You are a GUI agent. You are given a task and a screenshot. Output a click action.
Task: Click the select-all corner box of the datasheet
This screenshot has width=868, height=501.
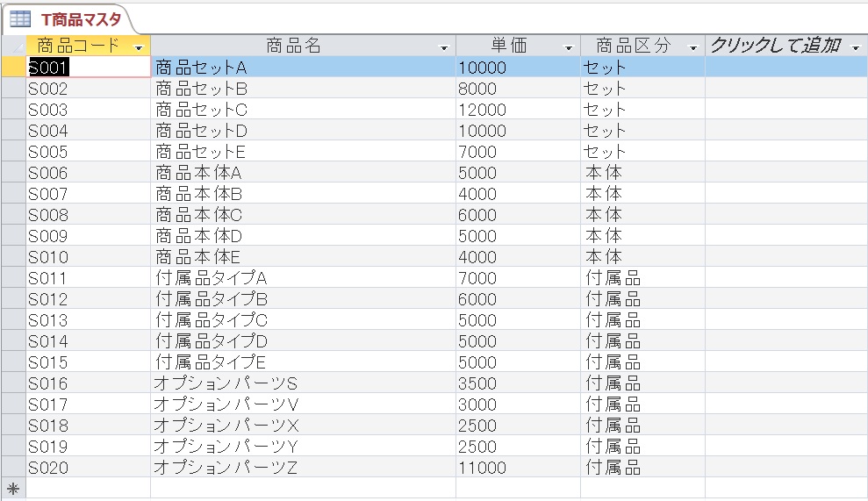pyautogui.click(x=13, y=46)
